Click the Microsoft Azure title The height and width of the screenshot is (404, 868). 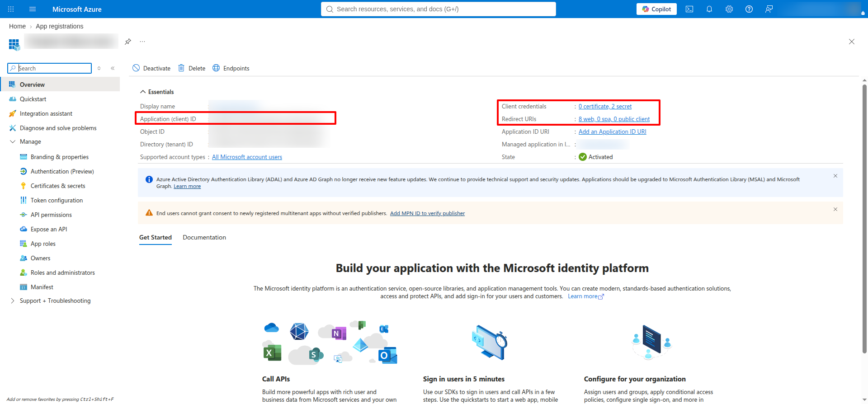pyautogui.click(x=77, y=9)
